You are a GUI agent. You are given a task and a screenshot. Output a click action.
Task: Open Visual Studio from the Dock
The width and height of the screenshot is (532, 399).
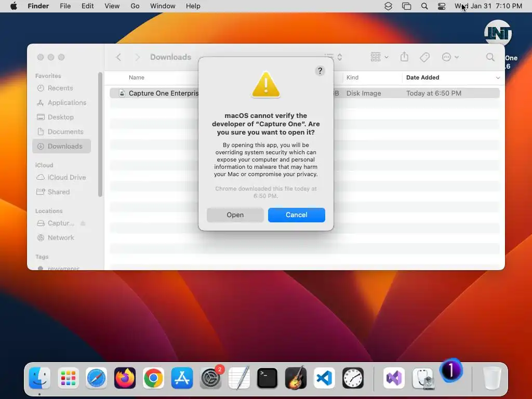[x=394, y=378]
